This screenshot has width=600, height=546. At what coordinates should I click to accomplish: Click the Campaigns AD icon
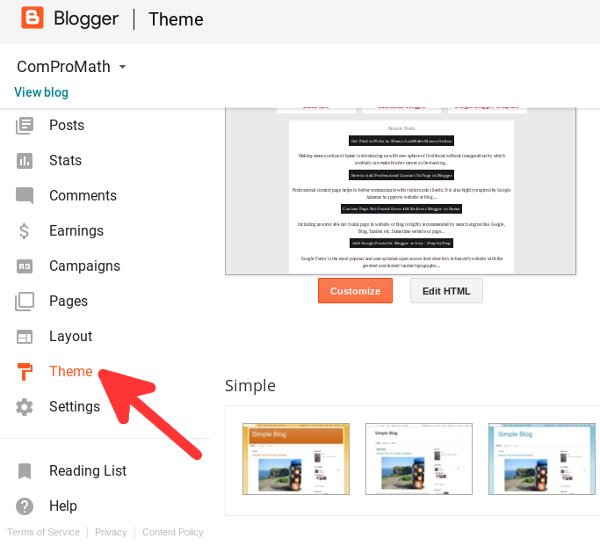click(x=24, y=266)
